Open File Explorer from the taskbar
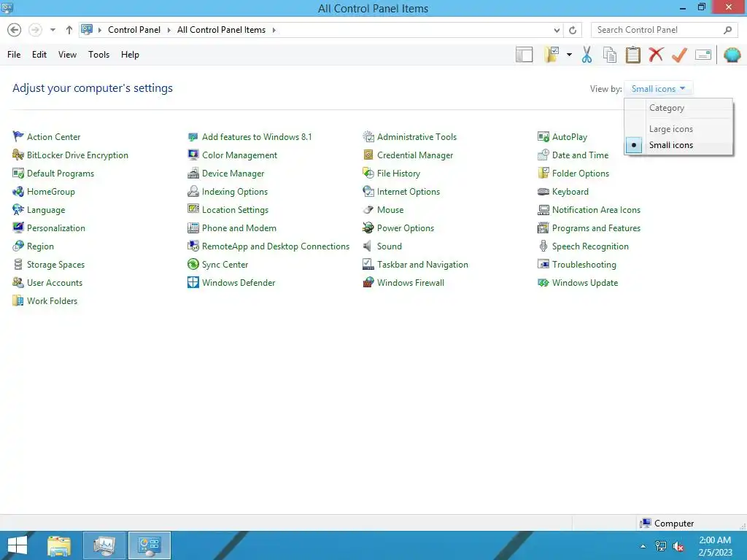 point(59,545)
